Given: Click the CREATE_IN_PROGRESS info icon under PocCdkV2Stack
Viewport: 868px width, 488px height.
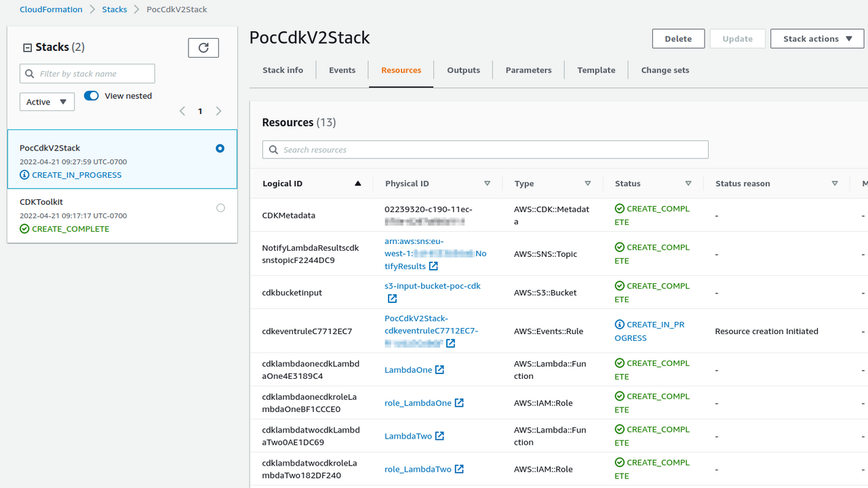Looking at the screenshot, I should pyautogui.click(x=24, y=175).
